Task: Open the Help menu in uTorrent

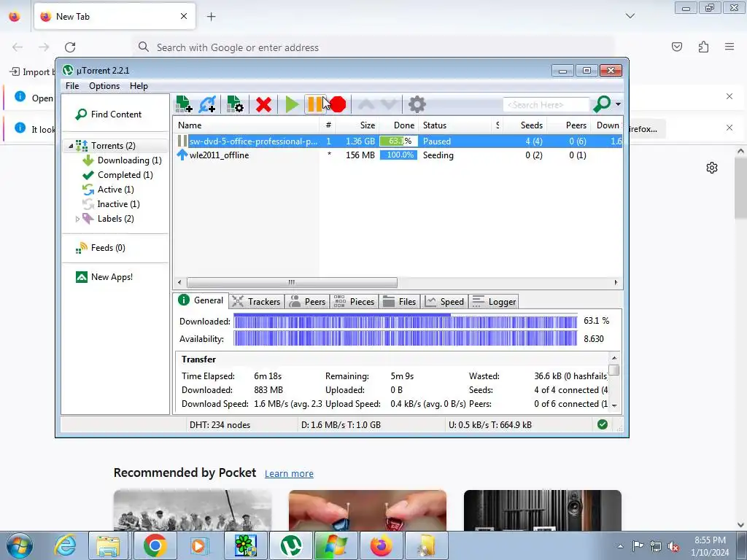Action: [139, 86]
